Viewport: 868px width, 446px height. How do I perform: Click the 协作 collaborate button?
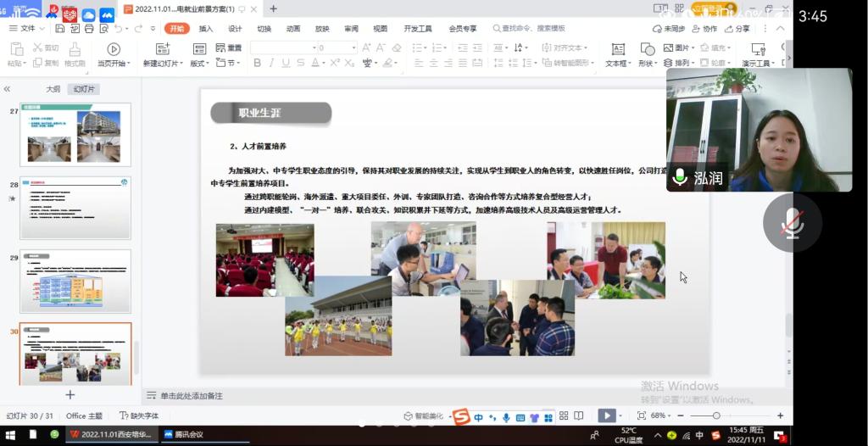pos(704,28)
